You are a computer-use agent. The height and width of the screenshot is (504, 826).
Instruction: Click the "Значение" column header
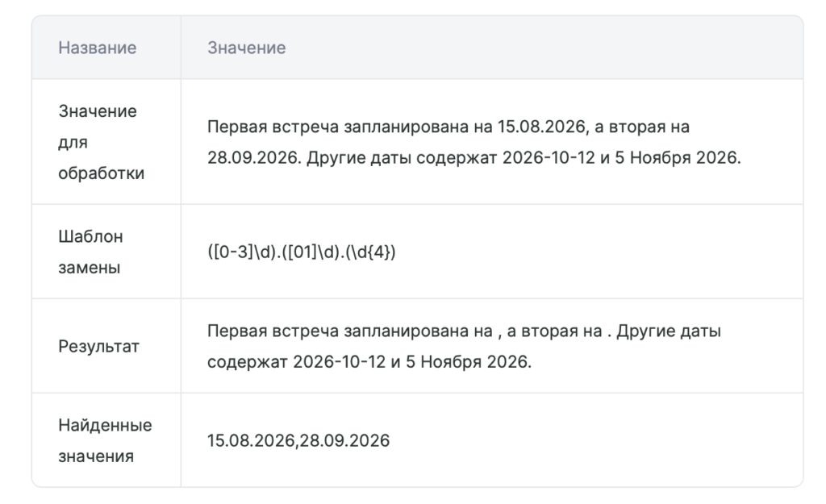[x=247, y=48]
